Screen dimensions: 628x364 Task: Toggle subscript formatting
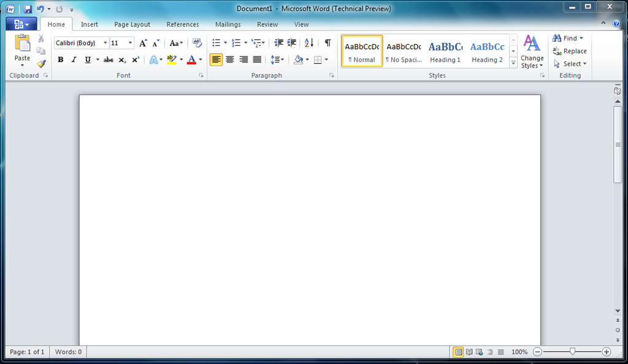pyautogui.click(x=122, y=59)
